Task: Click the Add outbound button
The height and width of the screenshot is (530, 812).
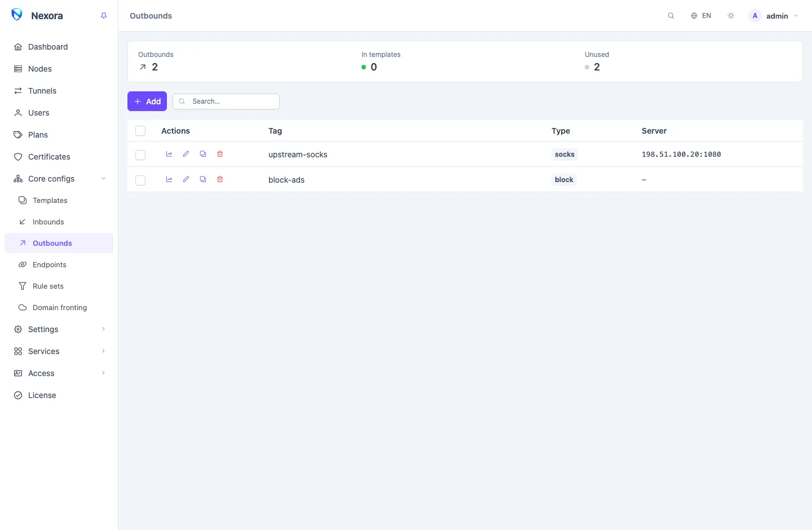Action: (147, 101)
